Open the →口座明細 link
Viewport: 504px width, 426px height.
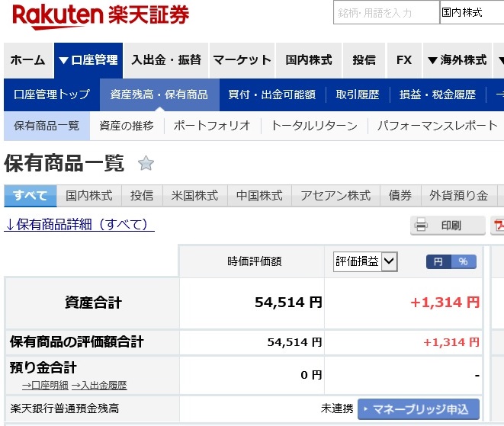(45, 385)
